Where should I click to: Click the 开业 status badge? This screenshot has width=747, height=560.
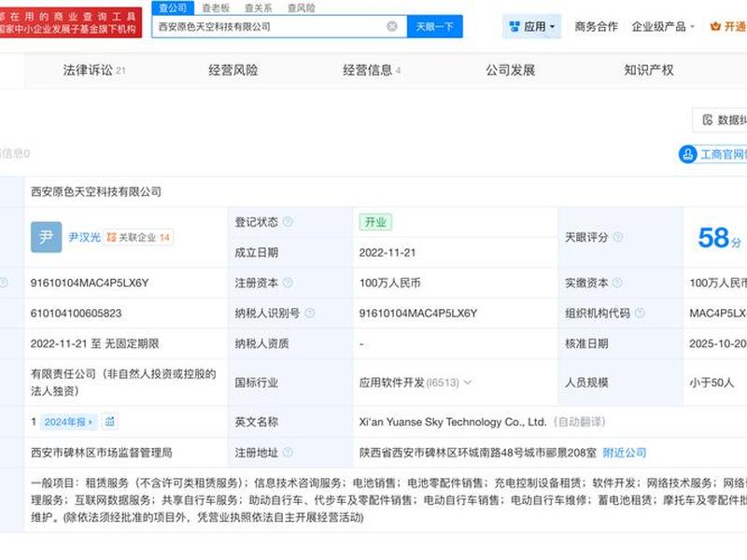[375, 222]
